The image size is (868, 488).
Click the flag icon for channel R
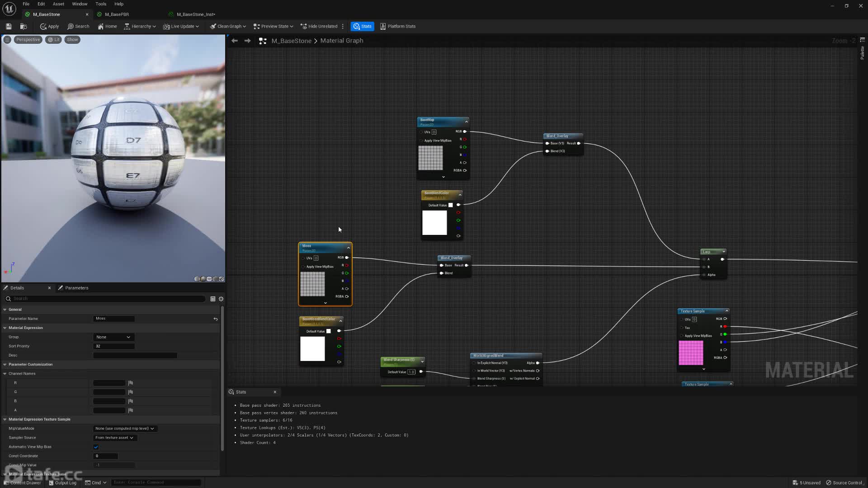coord(131,383)
